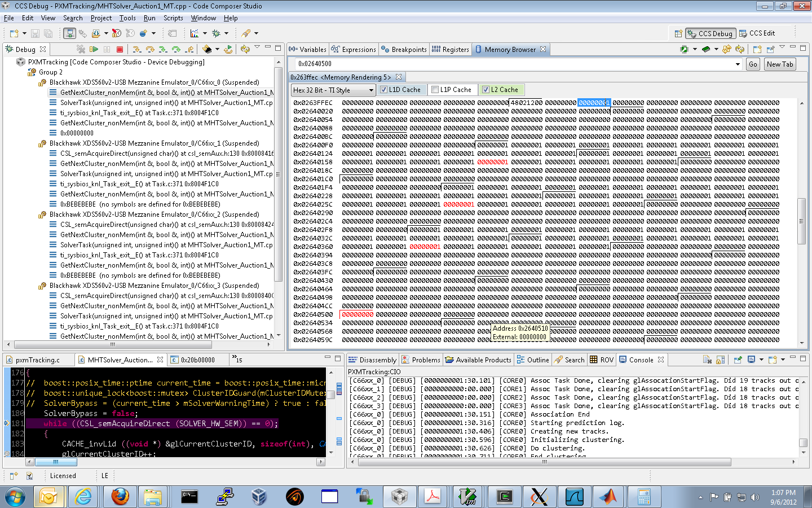
Task: Step Over the current source line
Action: click(x=150, y=50)
